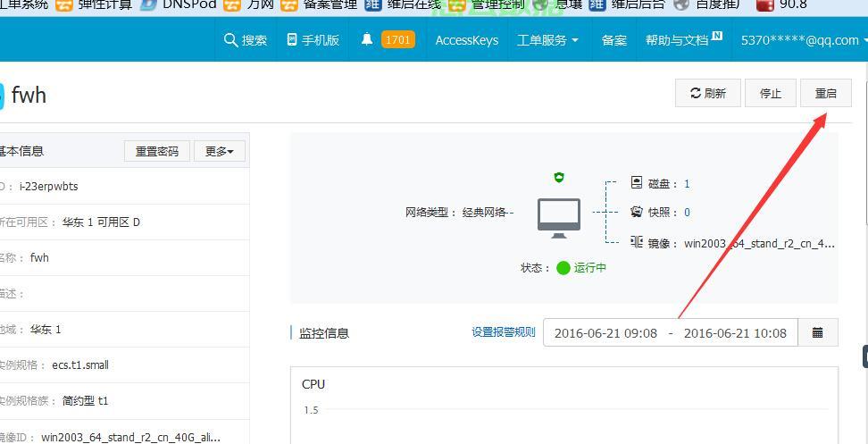Click the notification bell icon
Viewport: 868px width, 444px height.
tap(366, 39)
